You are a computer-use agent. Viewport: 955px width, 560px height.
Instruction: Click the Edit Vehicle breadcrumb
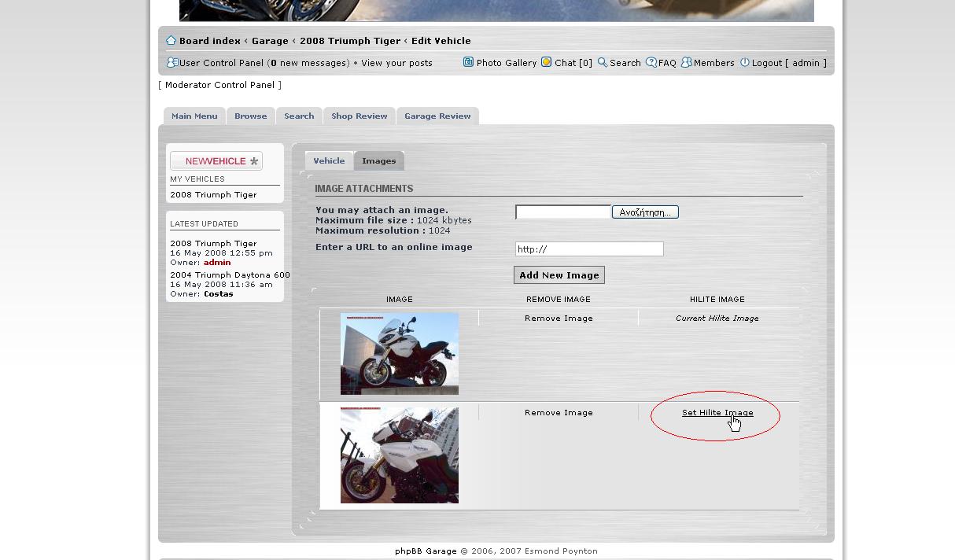pyautogui.click(x=441, y=41)
